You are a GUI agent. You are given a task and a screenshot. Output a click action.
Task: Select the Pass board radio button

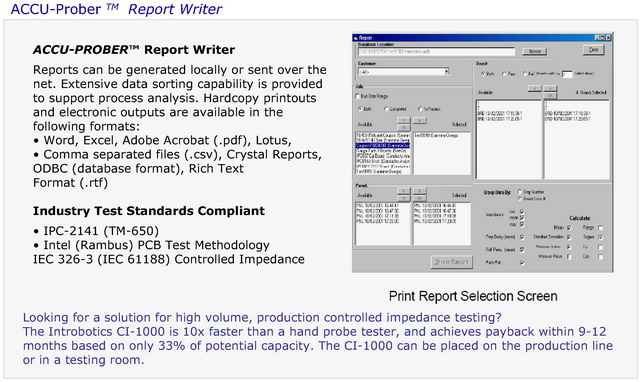pyautogui.click(x=504, y=74)
